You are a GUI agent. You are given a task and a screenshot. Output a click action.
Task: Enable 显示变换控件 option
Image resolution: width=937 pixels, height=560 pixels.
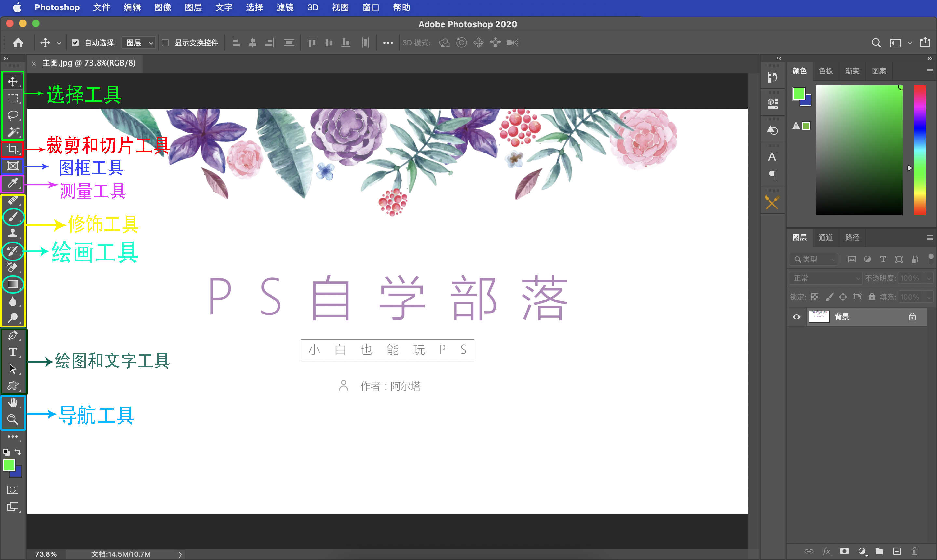(165, 42)
